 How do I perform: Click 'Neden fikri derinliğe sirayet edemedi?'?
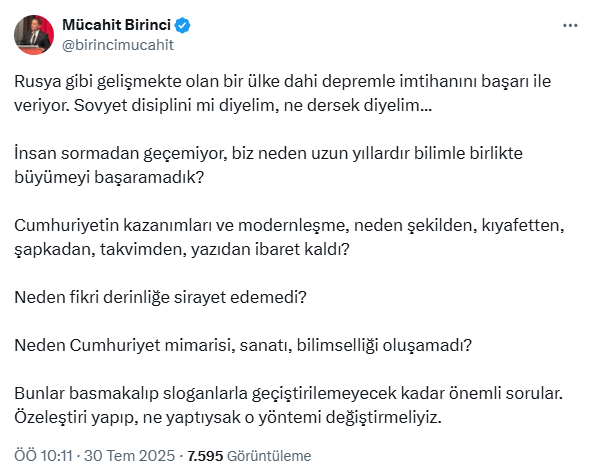tap(160, 297)
